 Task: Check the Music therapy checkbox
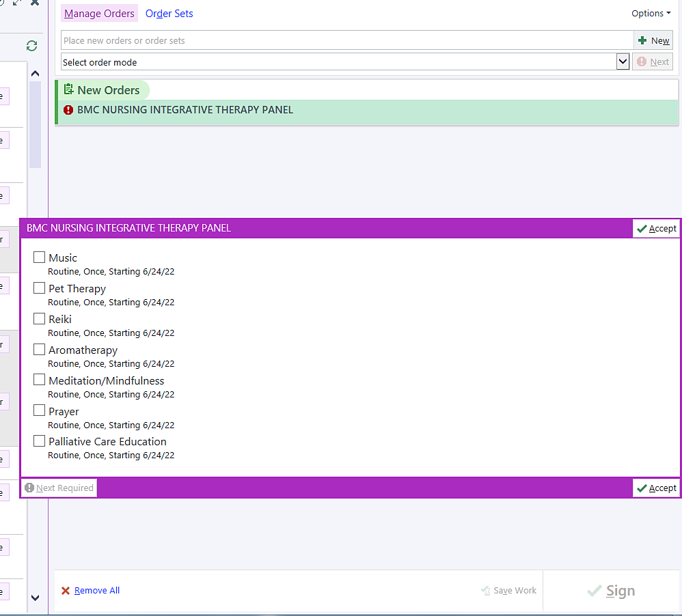pyautogui.click(x=40, y=257)
